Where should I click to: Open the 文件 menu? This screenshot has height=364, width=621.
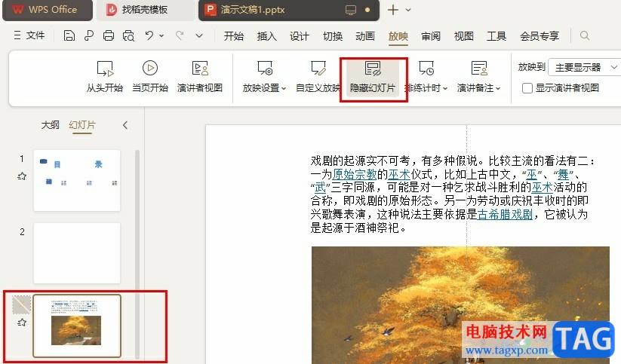point(29,35)
